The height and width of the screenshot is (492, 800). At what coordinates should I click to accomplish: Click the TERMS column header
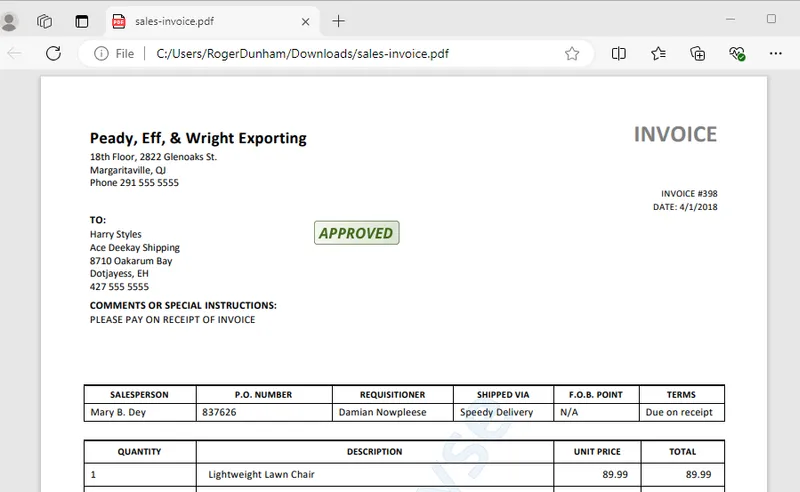(x=681, y=395)
